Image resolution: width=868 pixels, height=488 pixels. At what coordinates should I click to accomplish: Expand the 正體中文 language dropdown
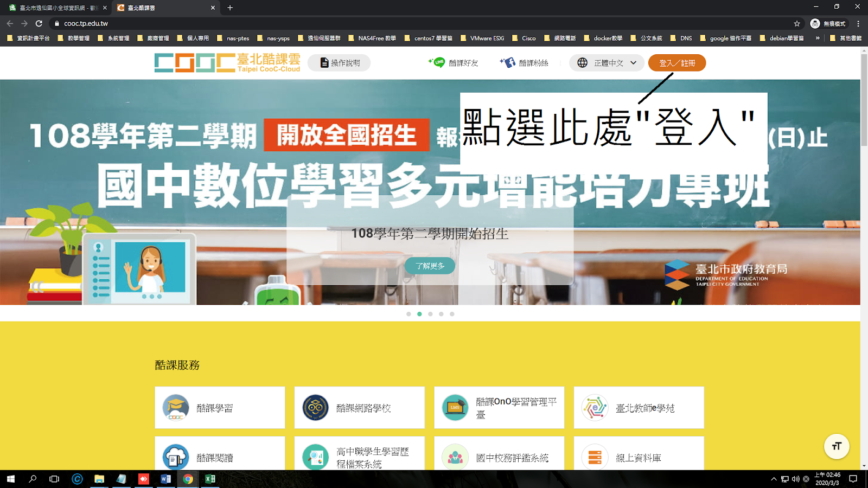[x=607, y=63]
